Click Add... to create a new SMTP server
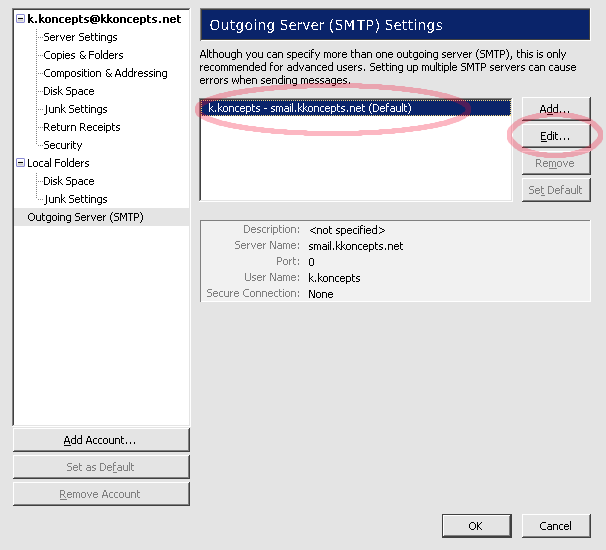The image size is (606, 550). click(556, 109)
